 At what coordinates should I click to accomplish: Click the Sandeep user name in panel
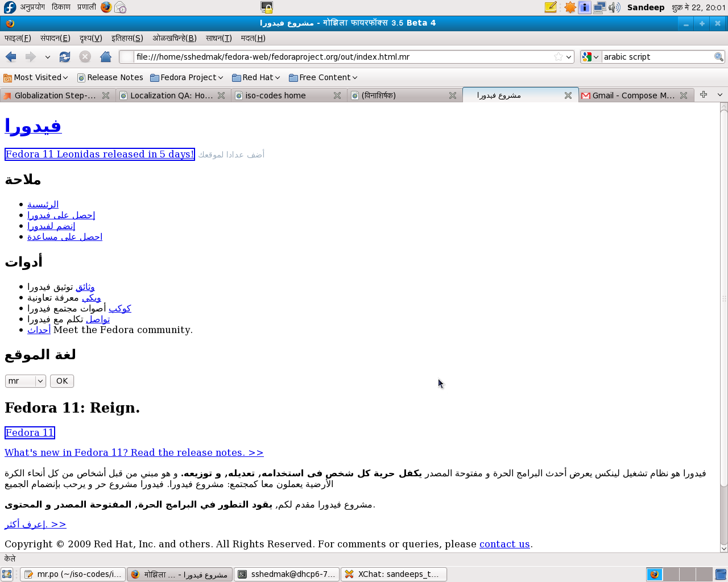tap(646, 7)
